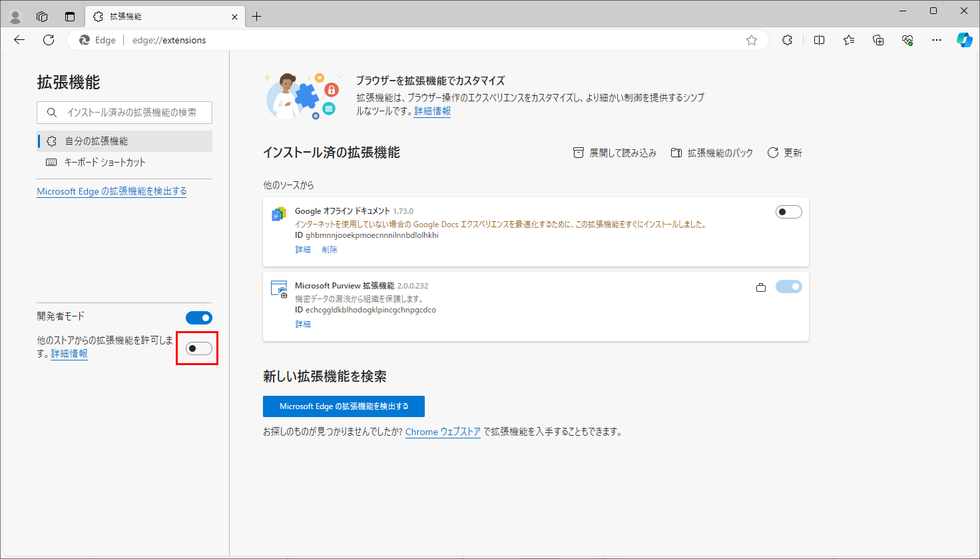Add this page to favorites star
Image resolution: width=980 pixels, height=559 pixels.
(752, 40)
